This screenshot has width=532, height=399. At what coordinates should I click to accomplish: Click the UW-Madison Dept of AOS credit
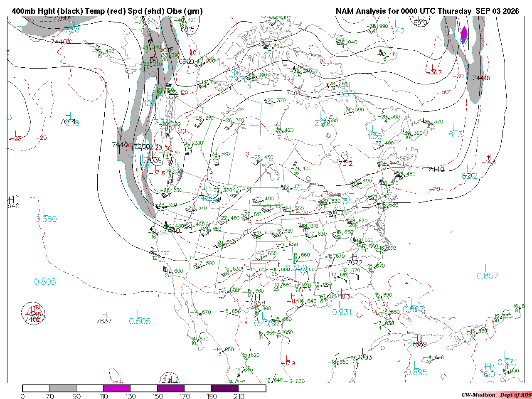496,395
